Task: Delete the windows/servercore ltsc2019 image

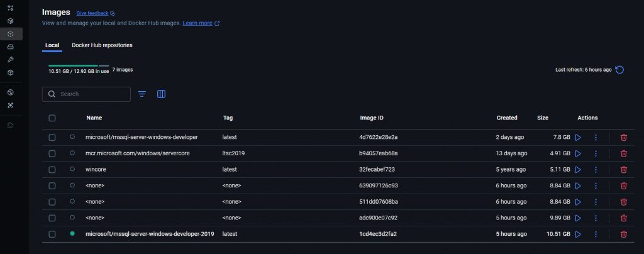Action: [x=623, y=153]
